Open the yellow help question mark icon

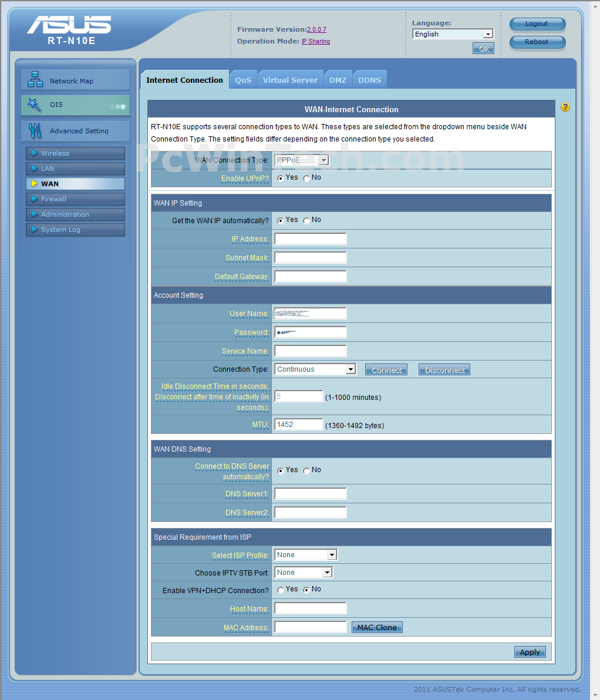click(565, 107)
